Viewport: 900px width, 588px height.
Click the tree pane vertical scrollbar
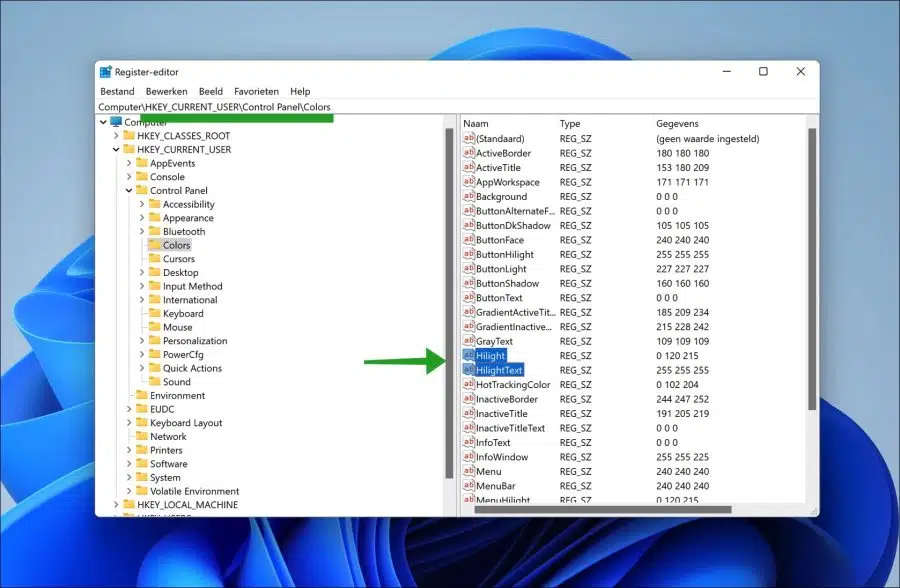(449, 303)
